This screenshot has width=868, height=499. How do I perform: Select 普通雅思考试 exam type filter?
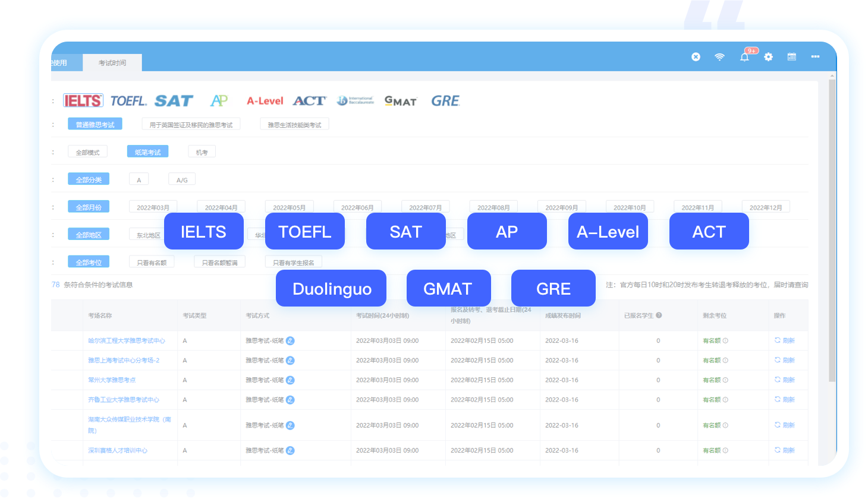point(95,124)
